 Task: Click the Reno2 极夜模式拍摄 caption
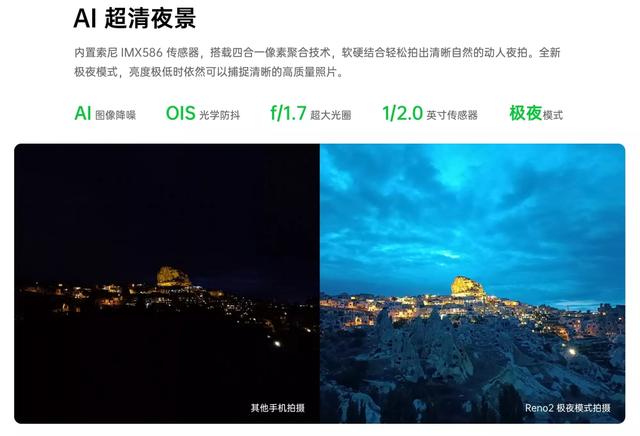click(567, 408)
